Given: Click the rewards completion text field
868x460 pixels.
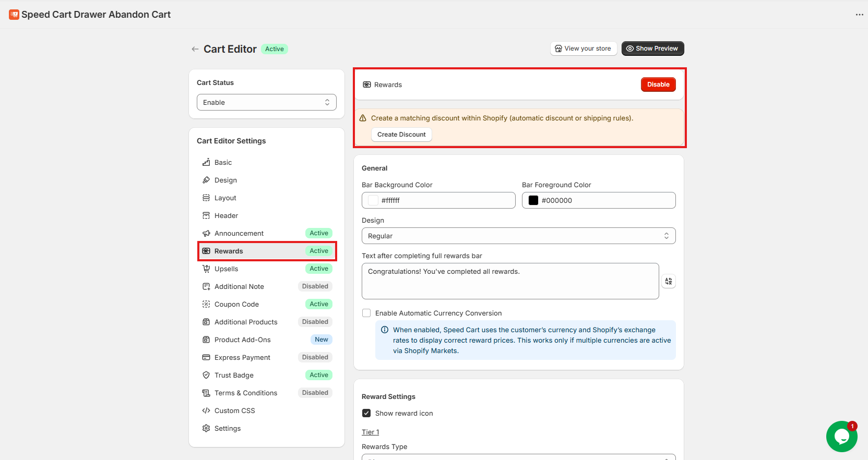Looking at the screenshot, I should [510, 281].
